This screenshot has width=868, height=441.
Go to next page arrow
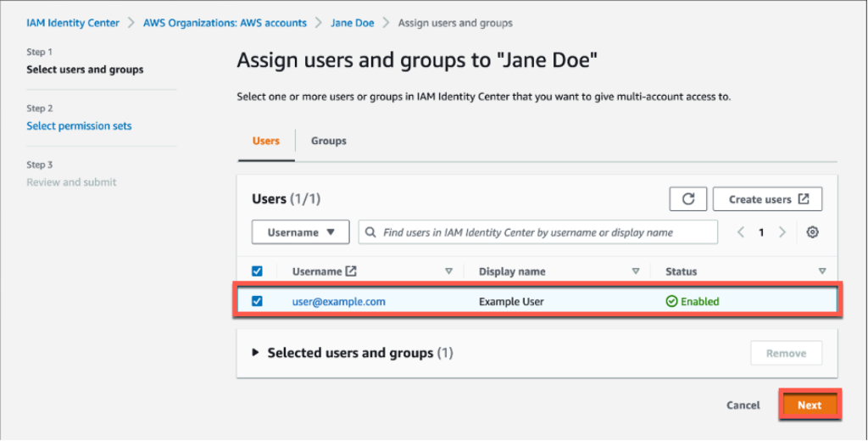782,232
